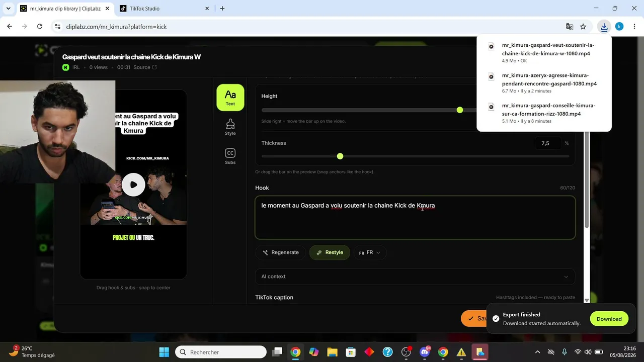Adjust the Thickness slider handle

coord(340,156)
